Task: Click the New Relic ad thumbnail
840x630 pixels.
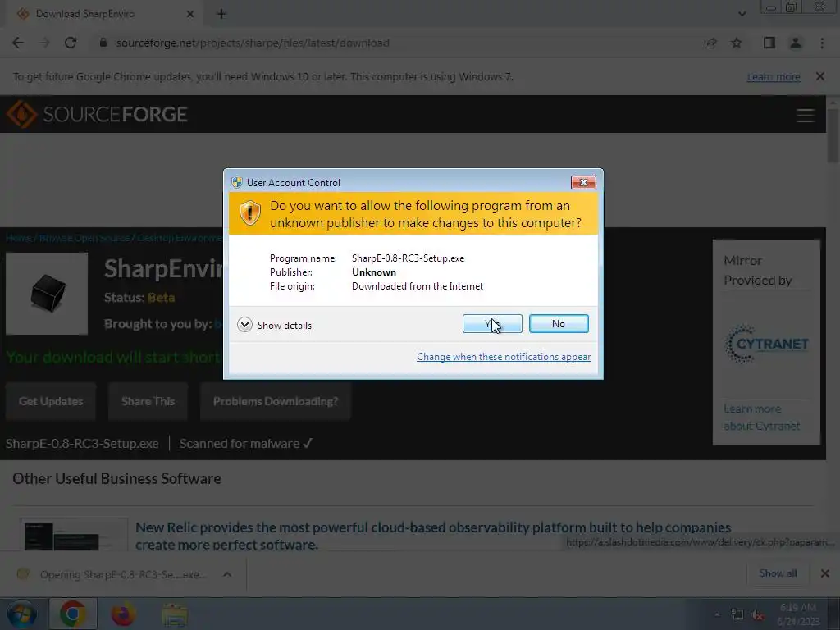Action: pos(73,535)
